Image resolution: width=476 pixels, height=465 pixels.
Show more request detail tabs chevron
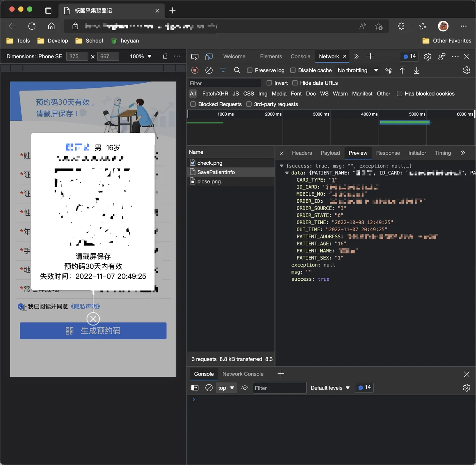click(x=463, y=153)
